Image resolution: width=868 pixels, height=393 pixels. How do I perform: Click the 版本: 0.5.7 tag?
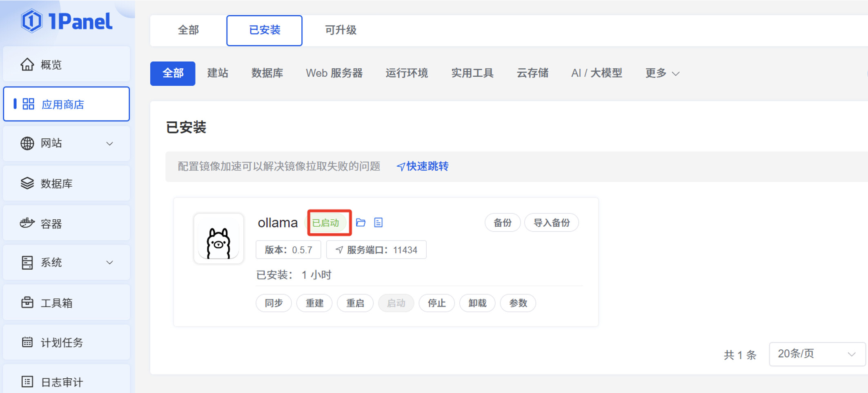pyautogui.click(x=288, y=250)
